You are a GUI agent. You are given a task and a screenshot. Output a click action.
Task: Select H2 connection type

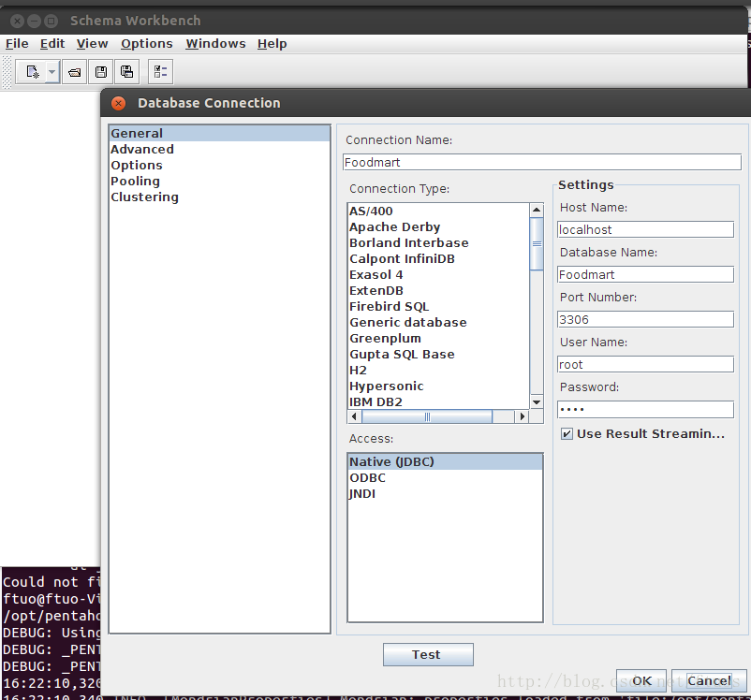(438, 370)
